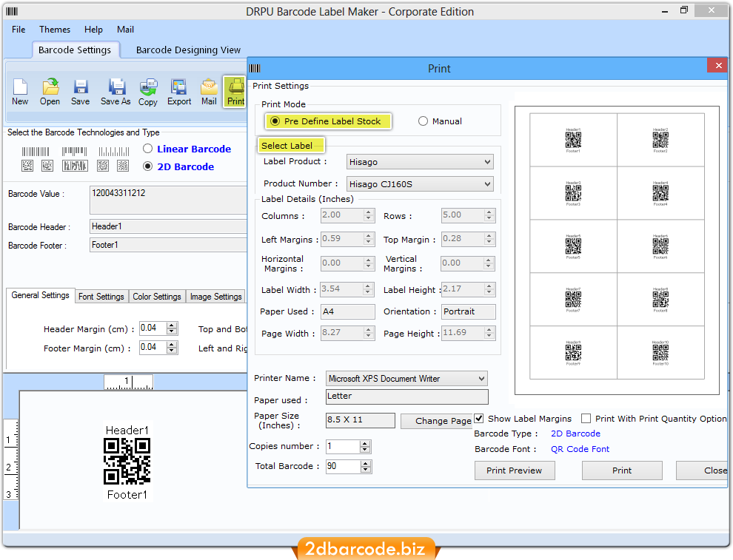Click the Print Preview button

pos(515,470)
